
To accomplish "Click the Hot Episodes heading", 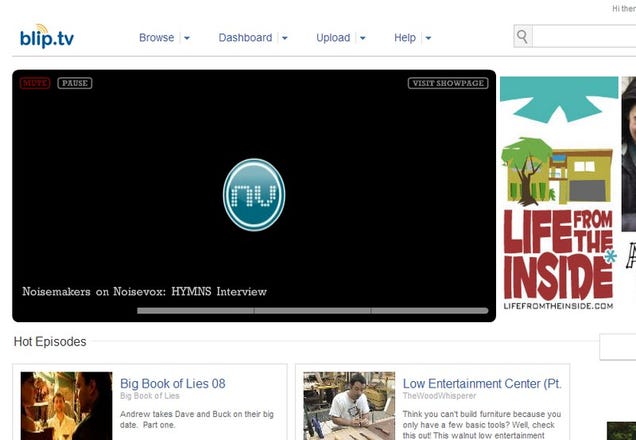I will click(50, 341).
